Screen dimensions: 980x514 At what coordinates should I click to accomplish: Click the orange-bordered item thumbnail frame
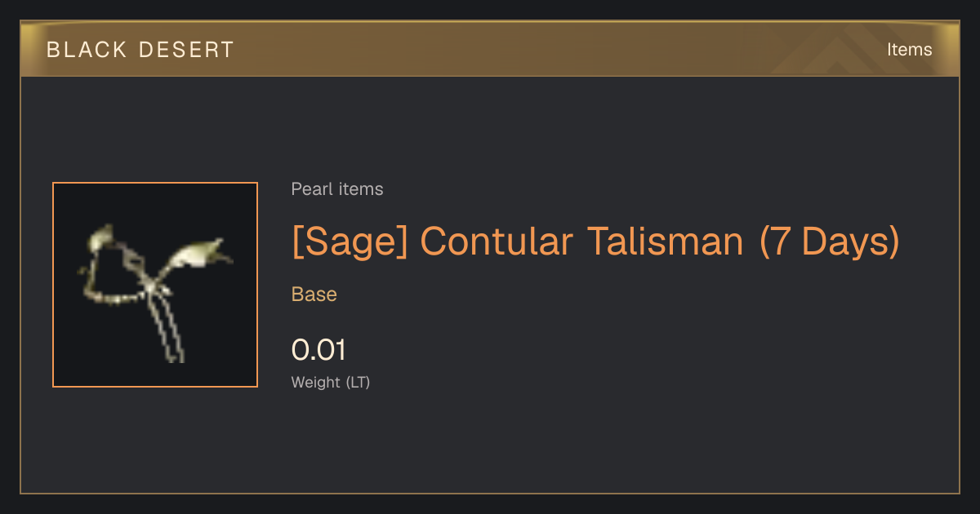pyautogui.click(x=155, y=285)
